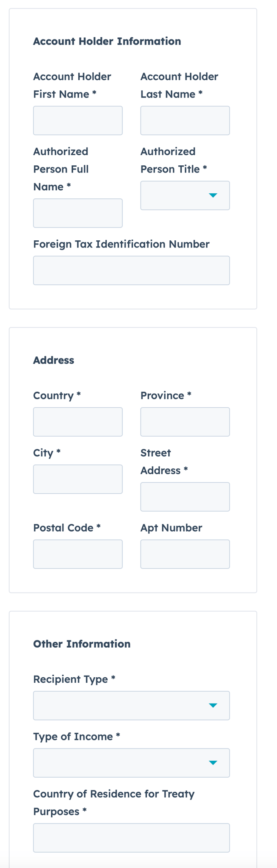
Task: Focus the Country input field
Action: coord(78,421)
